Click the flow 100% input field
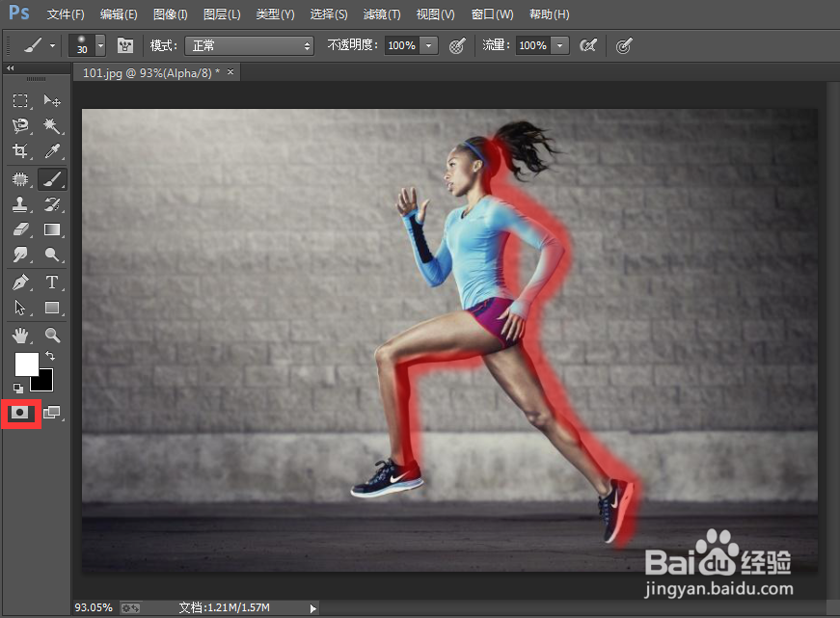The width and height of the screenshot is (840, 618). [533, 45]
